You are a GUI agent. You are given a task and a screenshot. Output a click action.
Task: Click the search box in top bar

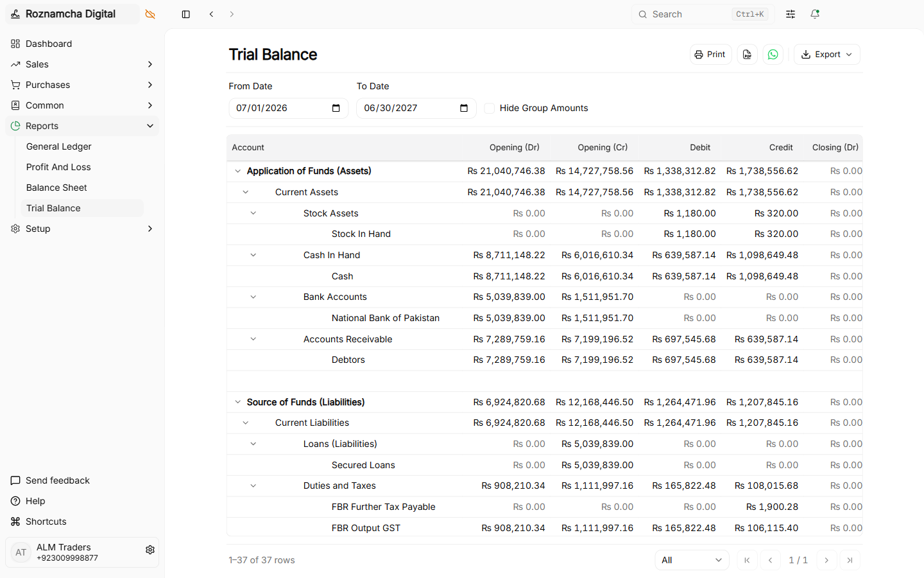[703, 14]
